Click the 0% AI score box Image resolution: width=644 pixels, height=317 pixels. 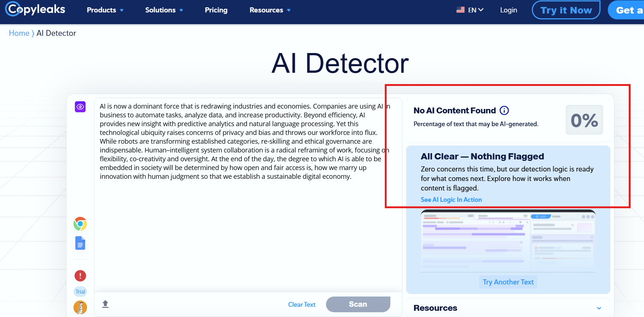pos(584,120)
